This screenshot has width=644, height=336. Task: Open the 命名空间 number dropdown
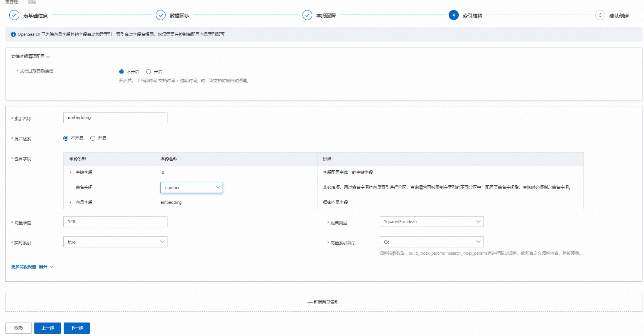pos(192,188)
